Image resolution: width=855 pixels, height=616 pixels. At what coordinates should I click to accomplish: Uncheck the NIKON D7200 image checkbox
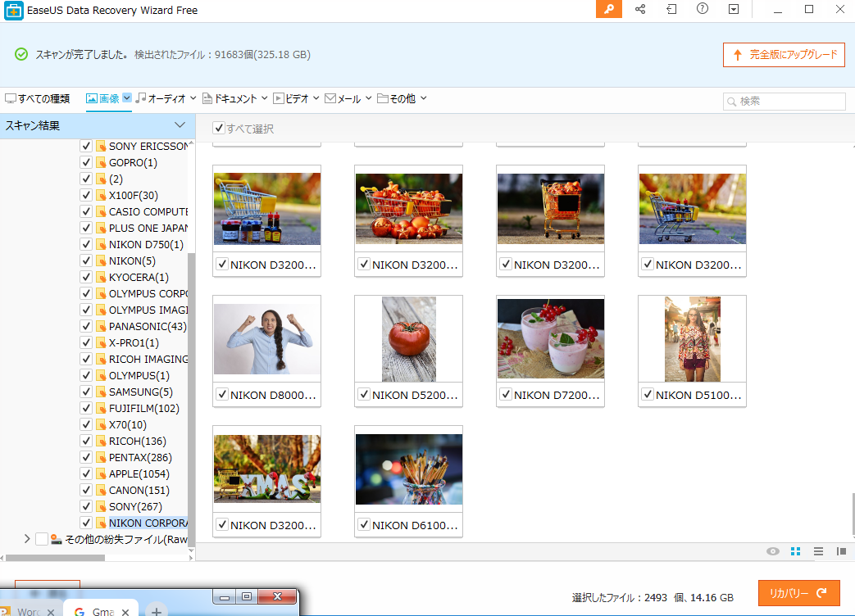506,394
